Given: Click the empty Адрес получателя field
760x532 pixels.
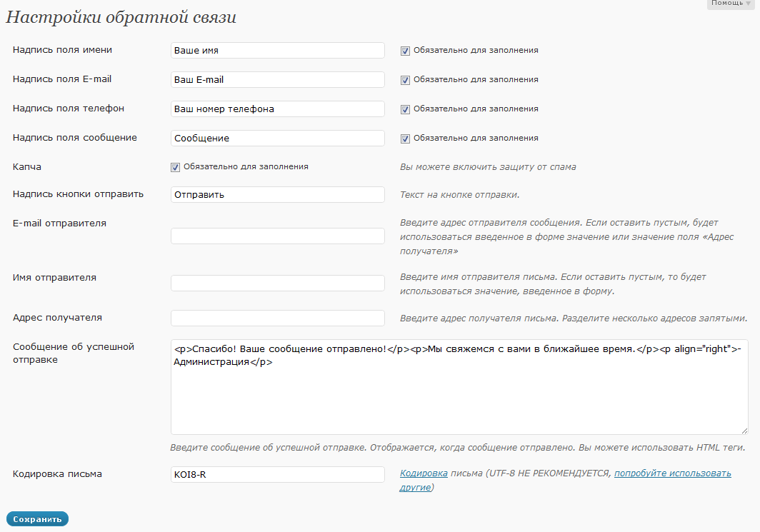Looking at the screenshot, I should click(x=278, y=318).
